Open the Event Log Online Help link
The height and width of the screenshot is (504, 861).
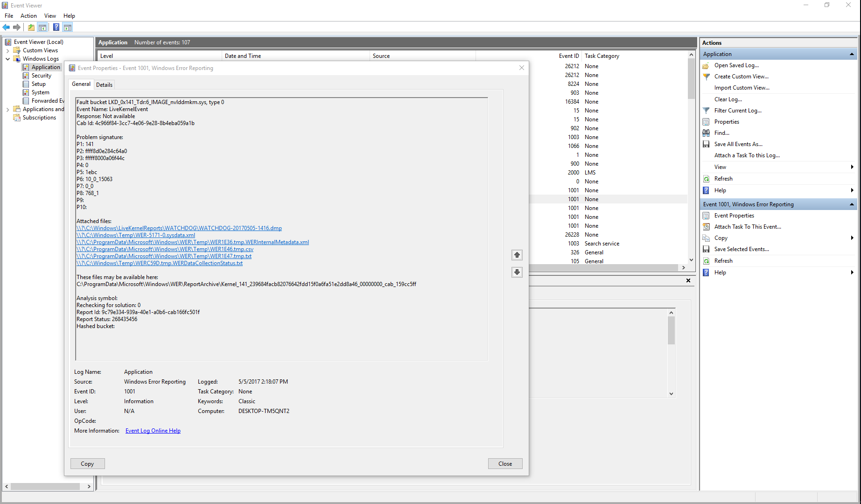153,431
